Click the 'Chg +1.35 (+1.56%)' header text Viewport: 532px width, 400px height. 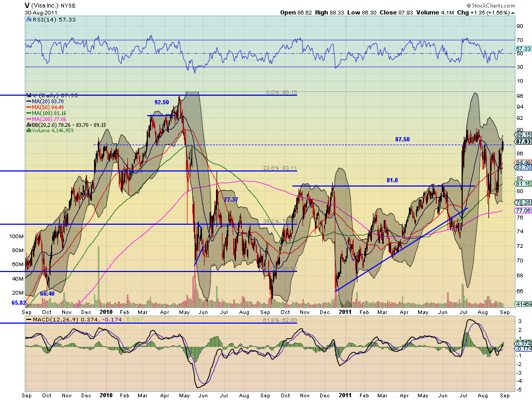[483, 12]
